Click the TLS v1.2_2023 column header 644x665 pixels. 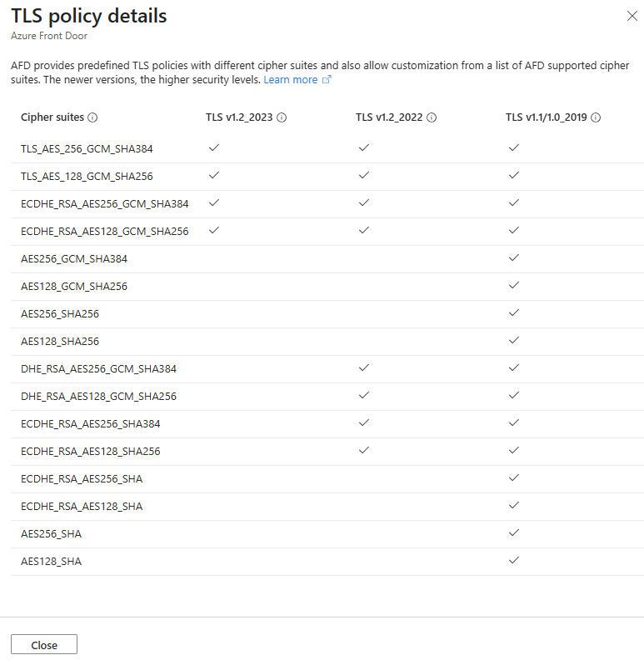[x=239, y=117]
